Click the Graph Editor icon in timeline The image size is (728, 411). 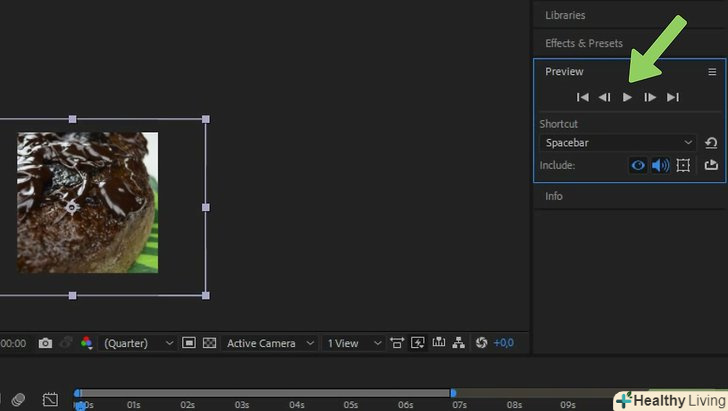click(50, 399)
